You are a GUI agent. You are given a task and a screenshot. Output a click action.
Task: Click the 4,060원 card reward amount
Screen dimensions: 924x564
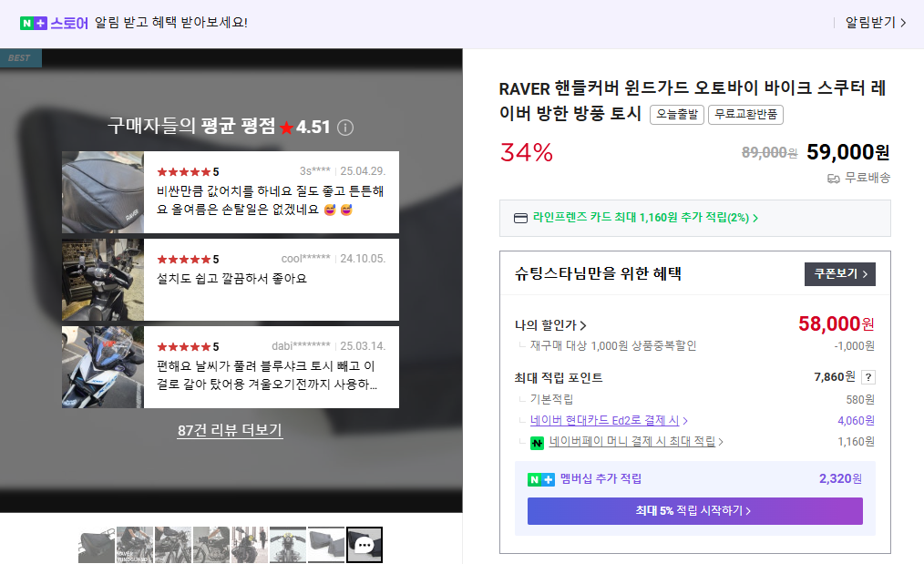click(857, 421)
